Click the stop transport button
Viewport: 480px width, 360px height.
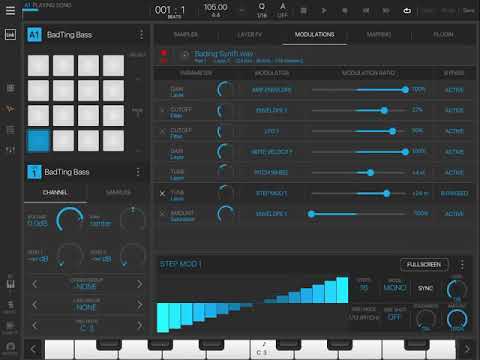[x=303, y=11]
